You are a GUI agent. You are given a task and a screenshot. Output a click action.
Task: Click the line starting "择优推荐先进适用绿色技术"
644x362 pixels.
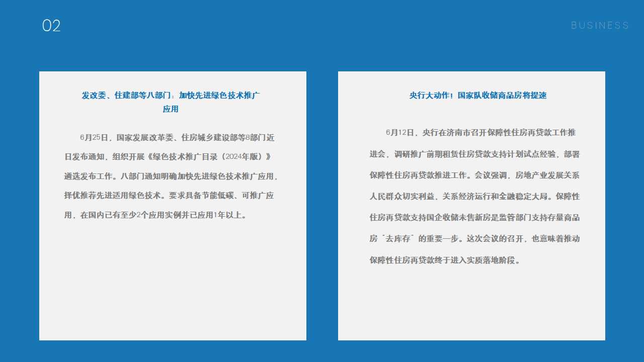pyautogui.click(x=169, y=196)
